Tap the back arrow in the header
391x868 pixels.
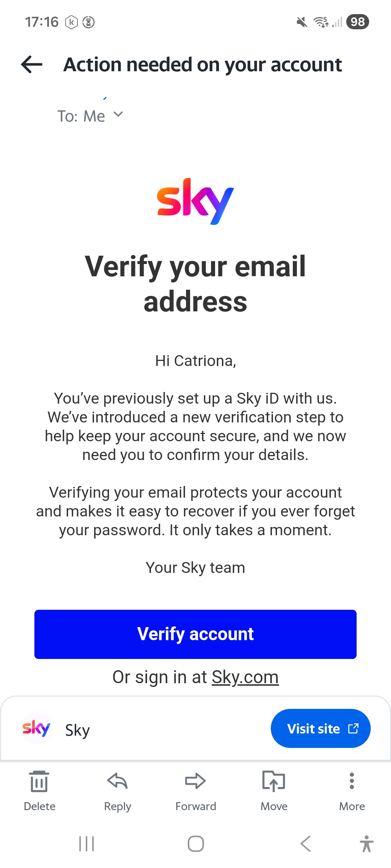point(32,65)
